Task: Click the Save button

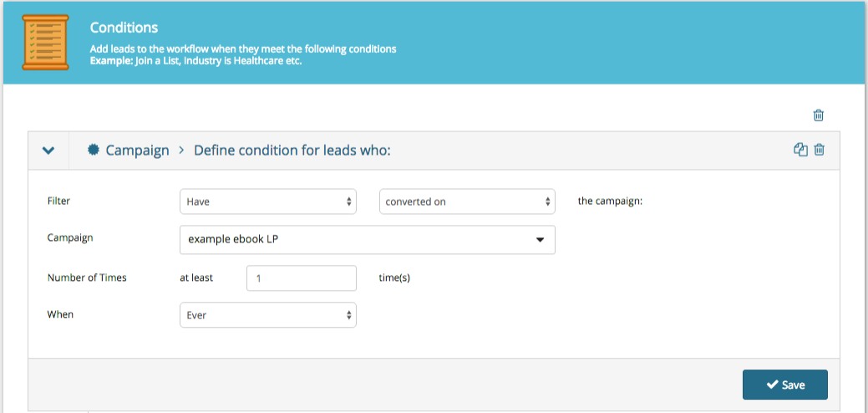Action: (x=785, y=385)
